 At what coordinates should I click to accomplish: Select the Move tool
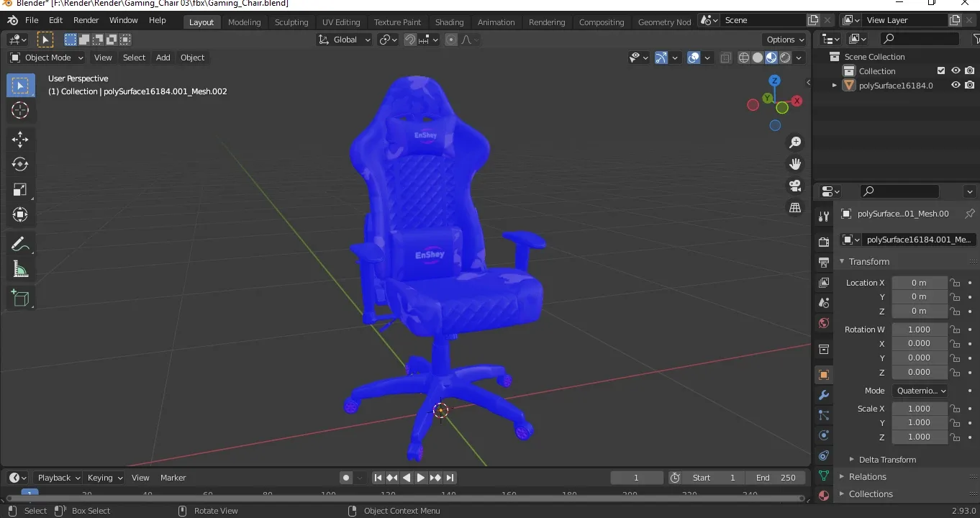[x=20, y=140]
